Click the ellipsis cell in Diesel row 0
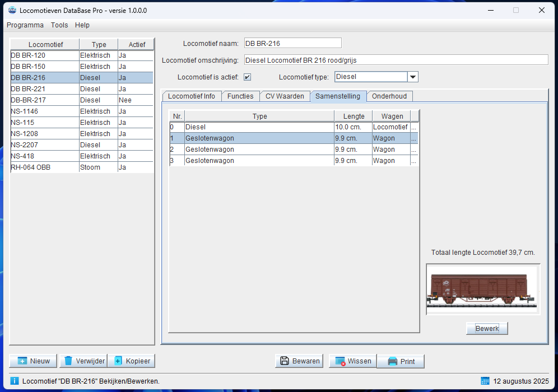Viewport: 558px width, 392px height. pos(414,127)
